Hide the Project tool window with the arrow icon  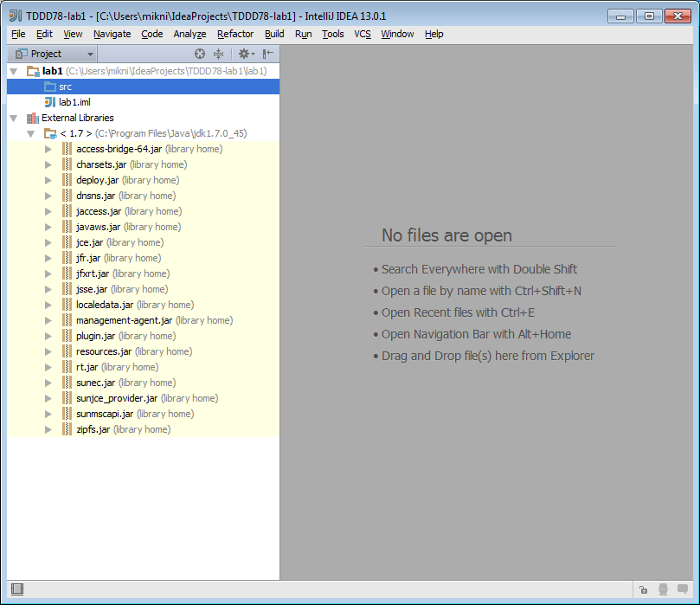pyautogui.click(x=268, y=54)
